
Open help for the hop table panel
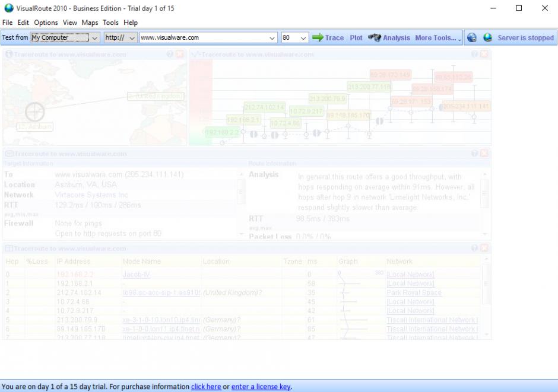click(x=474, y=248)
